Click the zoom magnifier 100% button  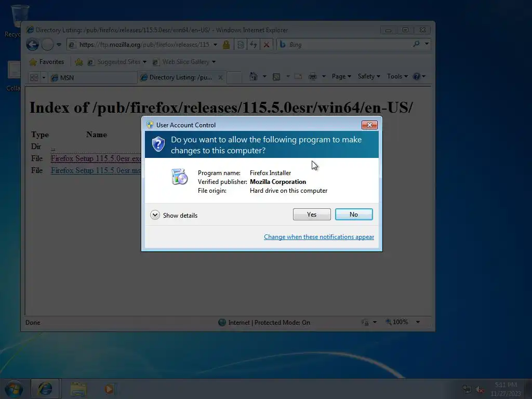[x=397, y=322]
